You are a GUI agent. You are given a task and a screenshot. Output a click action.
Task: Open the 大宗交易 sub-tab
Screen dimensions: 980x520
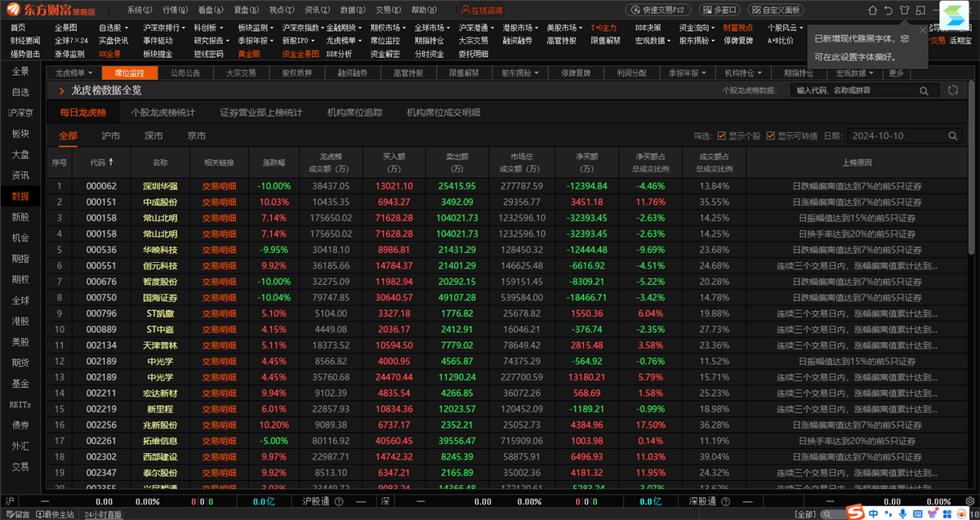pos(241,73)
